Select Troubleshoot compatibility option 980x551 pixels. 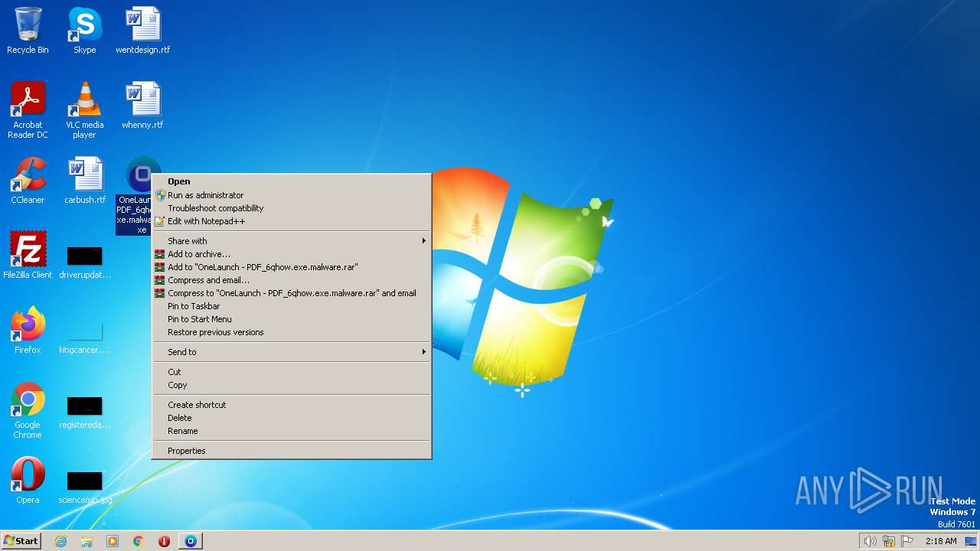click(292, 208)
